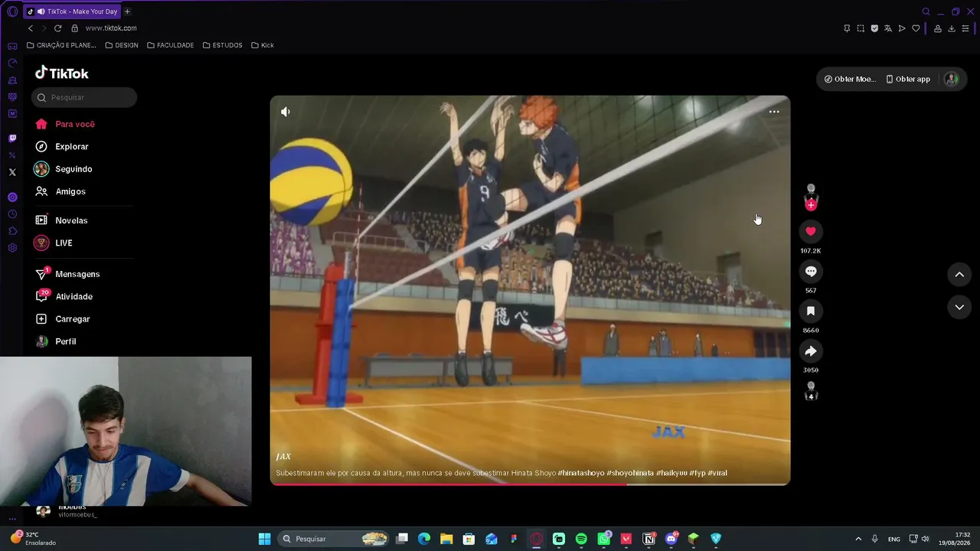Select the TikTok - Make Your Day tab

pyautogui.click(x=73, y=11)
